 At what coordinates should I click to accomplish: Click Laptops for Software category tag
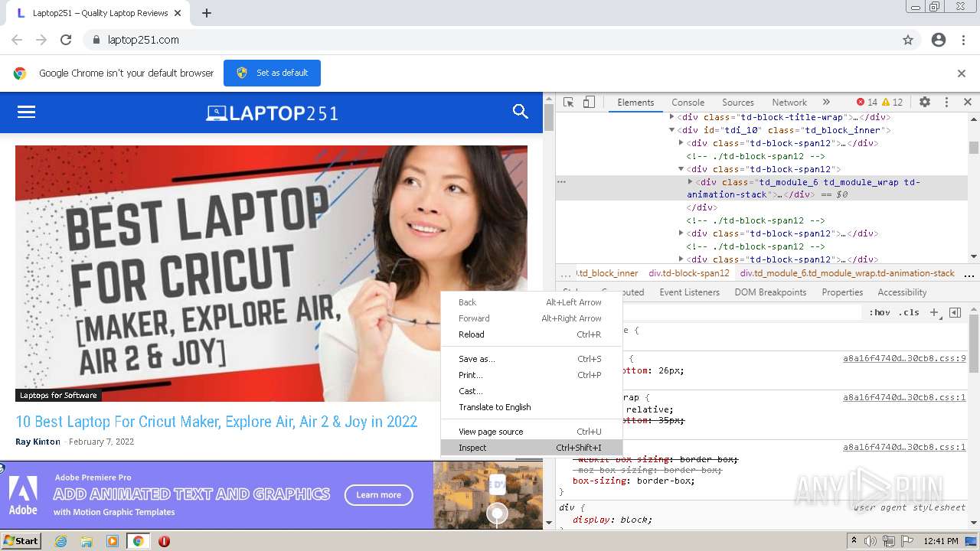(58, 396)
